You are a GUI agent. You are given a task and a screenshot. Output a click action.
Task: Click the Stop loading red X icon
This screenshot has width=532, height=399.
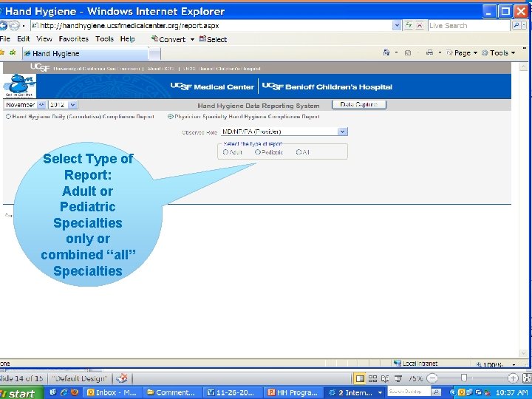click(420, 25)
